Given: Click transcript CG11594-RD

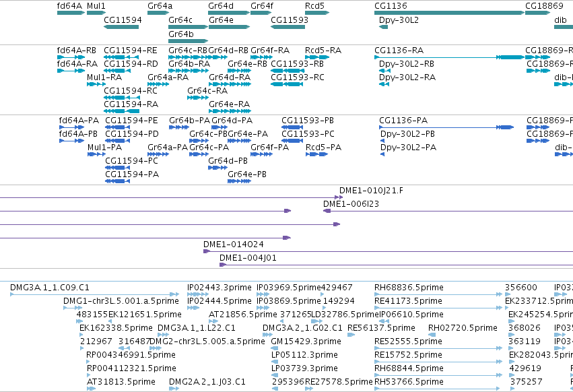Looking at the screenshot, I should 117,71.
